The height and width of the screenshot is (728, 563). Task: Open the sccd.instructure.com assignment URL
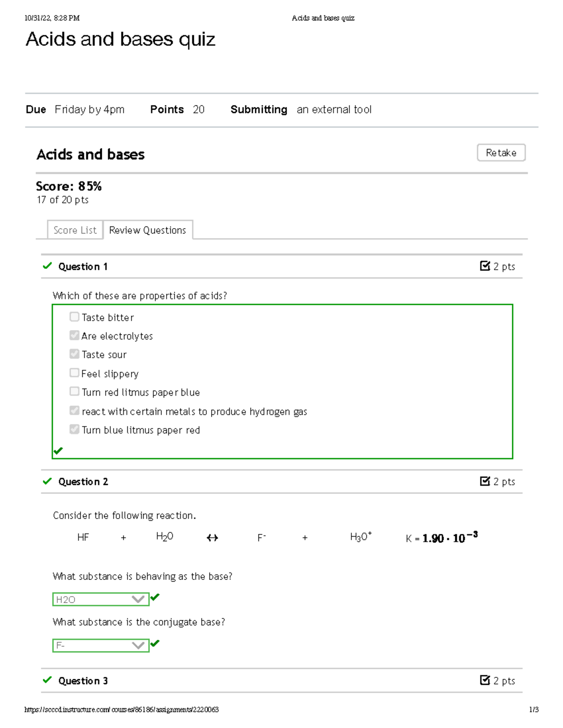coord(122,710)
